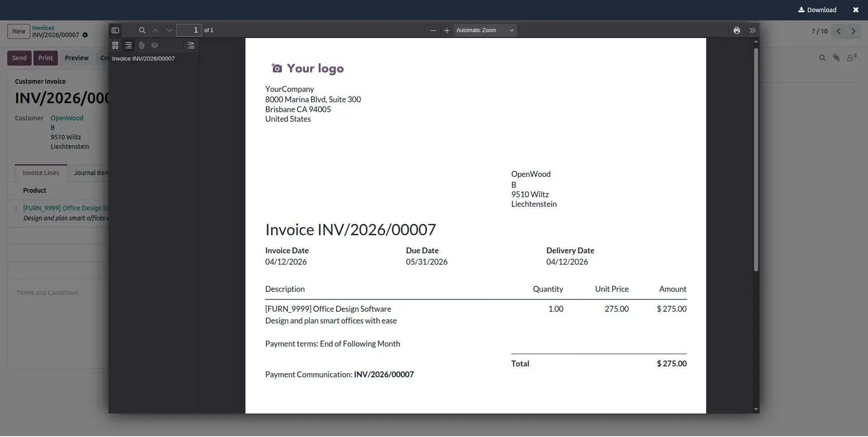
Task: Click the Unit Price value 275.00
Action: 617,309
